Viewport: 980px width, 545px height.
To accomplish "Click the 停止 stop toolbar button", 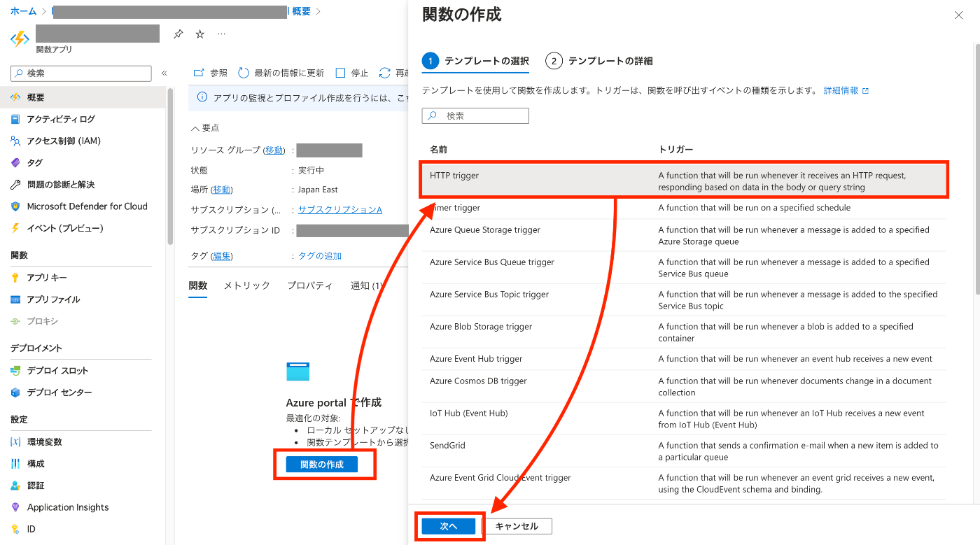I will (x=352, y=73).
